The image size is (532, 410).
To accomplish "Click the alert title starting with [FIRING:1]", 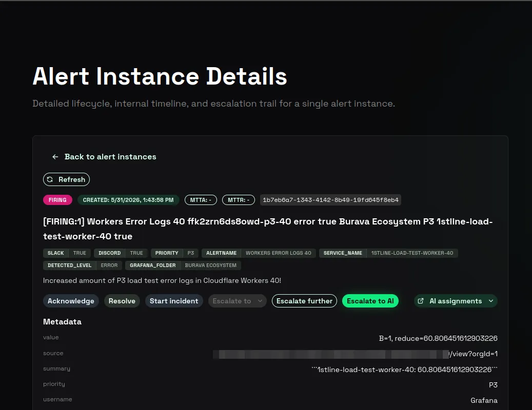I will (268, 229).
